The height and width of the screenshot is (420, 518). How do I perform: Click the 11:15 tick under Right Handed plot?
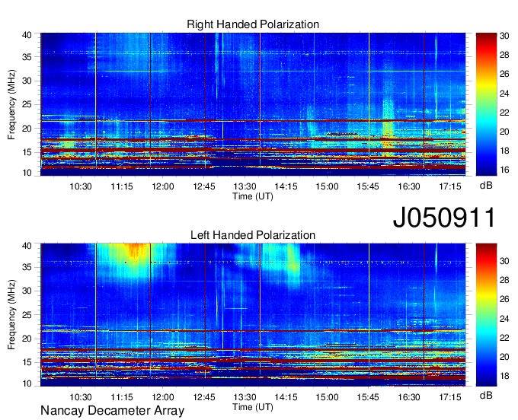pyautogui.click(x=122, y=186)
